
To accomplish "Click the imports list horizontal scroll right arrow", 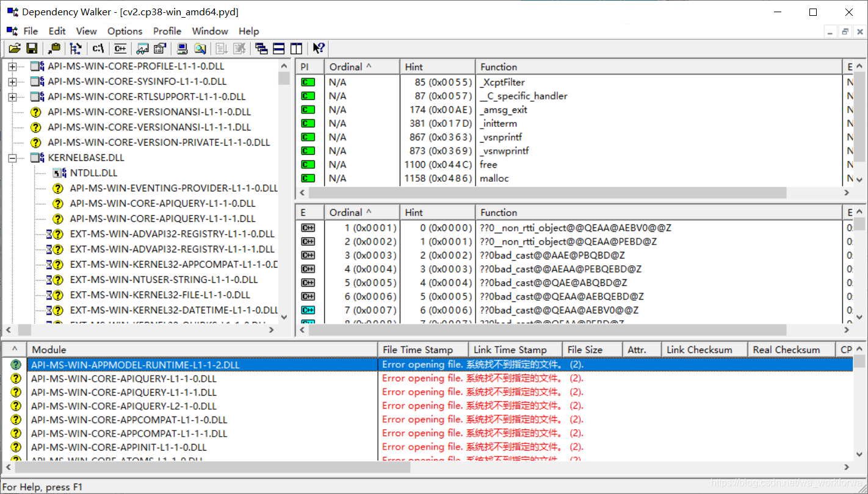I will (x=847, y=193).
